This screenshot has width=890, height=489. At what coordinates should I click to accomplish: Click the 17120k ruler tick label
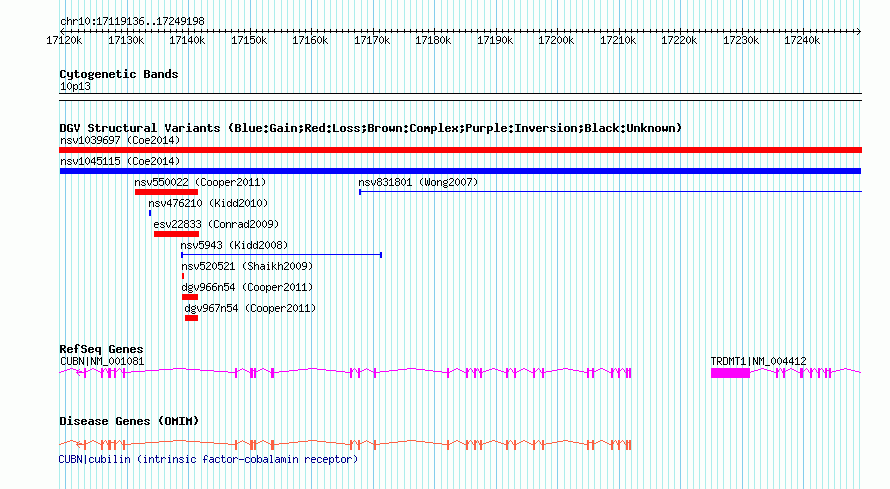(x=64, y=40)
